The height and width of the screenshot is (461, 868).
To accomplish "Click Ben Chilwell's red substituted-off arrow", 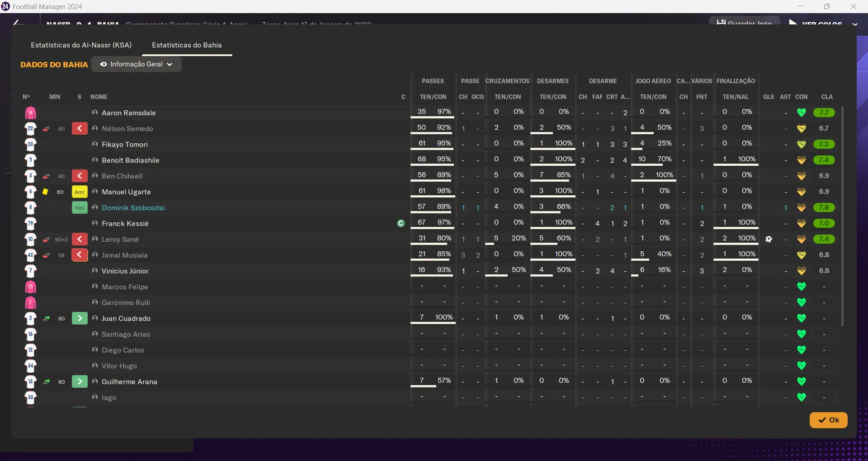I will point(80,176).
